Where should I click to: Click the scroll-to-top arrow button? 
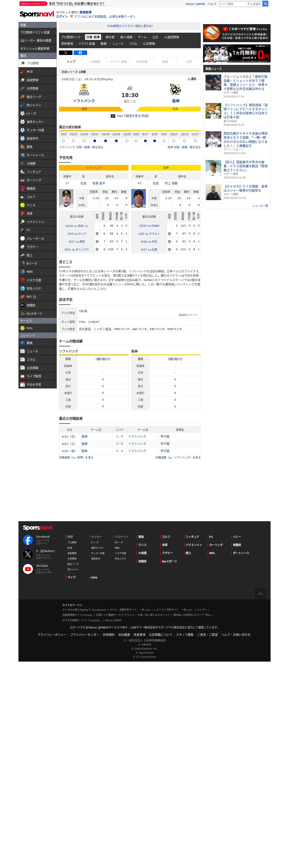(260, 594)
